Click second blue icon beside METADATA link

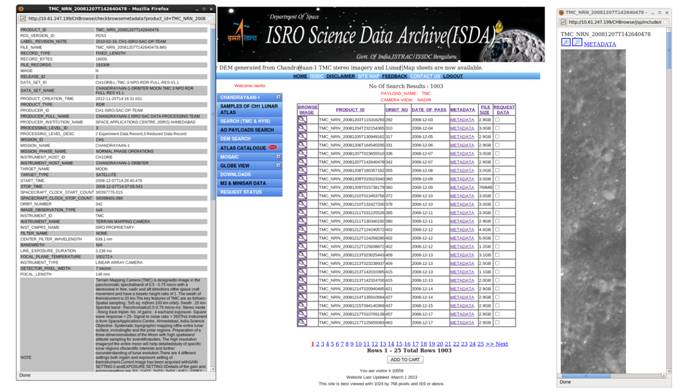[x=577, y=43]
